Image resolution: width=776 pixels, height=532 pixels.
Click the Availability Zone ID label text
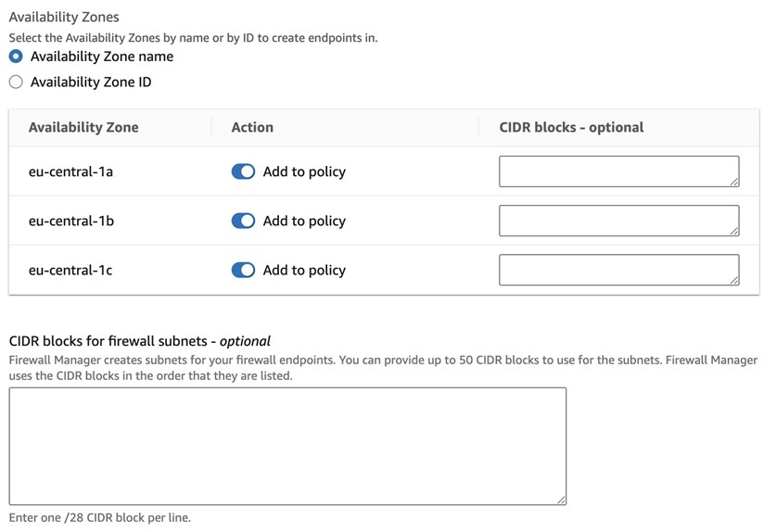[x=91, y=82]
